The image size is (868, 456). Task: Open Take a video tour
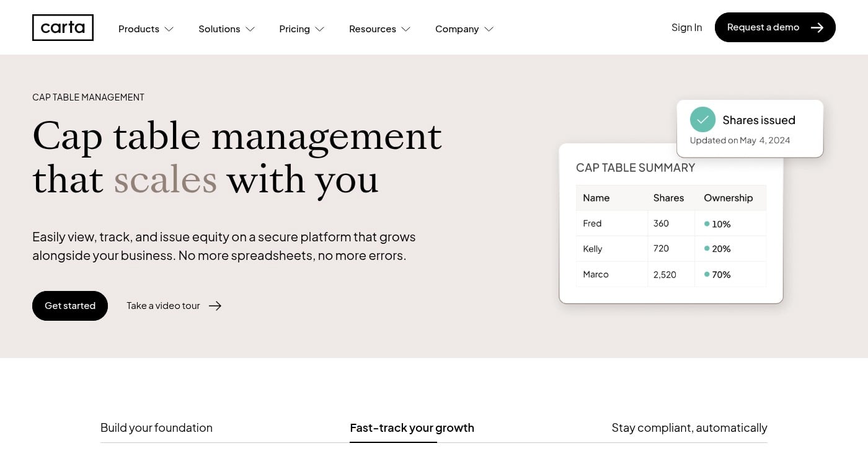click(x=163, y=305)
